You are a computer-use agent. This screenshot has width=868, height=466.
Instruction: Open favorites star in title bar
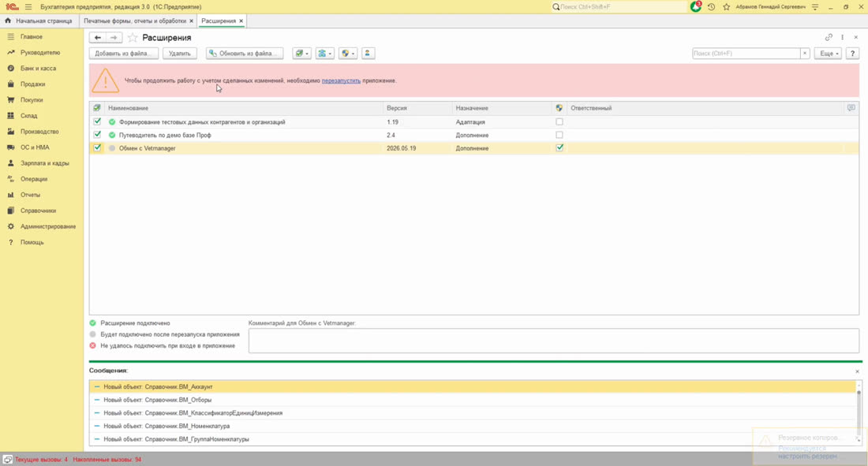pyautogui.click(x=726, y=6)
